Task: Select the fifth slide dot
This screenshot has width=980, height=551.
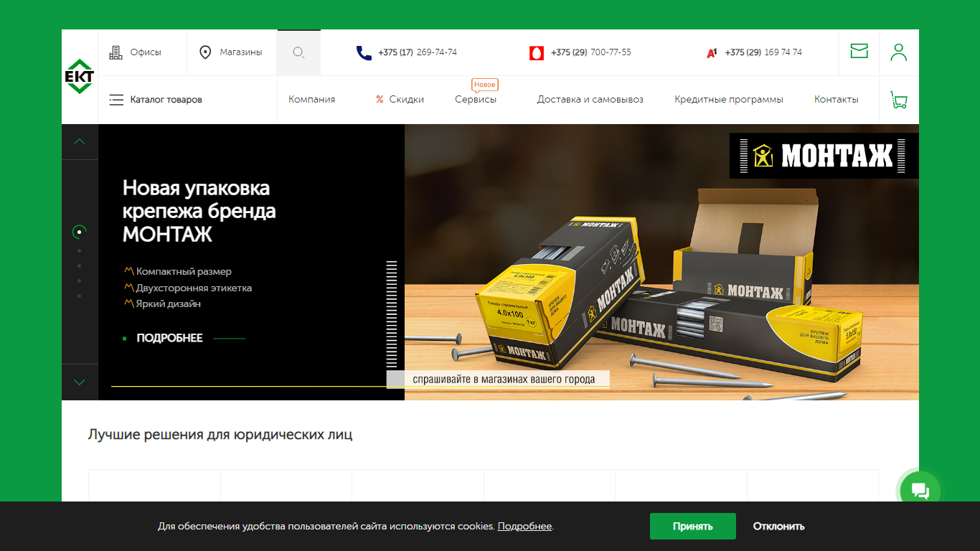Action: click(79, 296)
